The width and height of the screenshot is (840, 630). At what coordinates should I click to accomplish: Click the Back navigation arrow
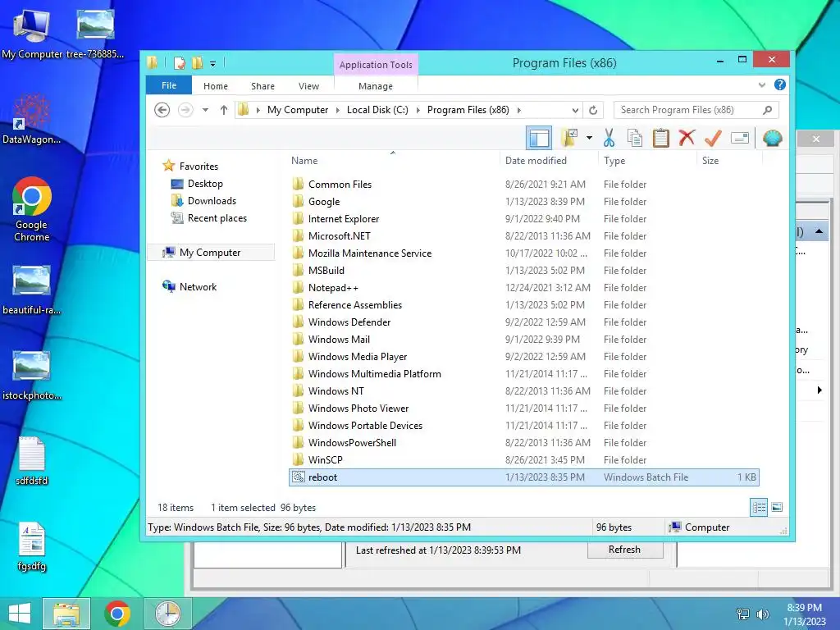pyautogui.click(x=162, y=110)
